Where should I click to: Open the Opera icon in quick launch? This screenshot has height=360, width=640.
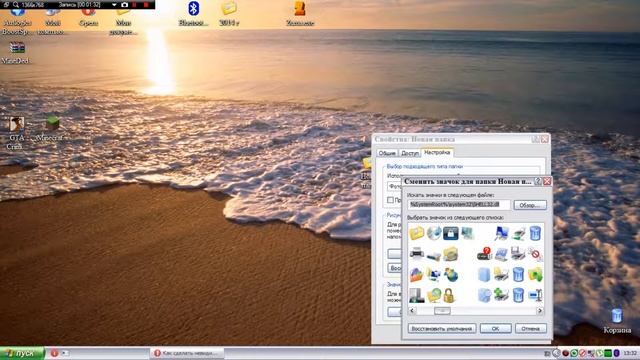point(54,353)
